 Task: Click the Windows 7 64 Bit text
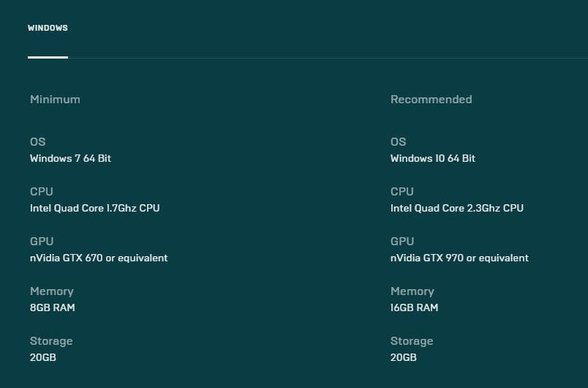coord(70,158)
